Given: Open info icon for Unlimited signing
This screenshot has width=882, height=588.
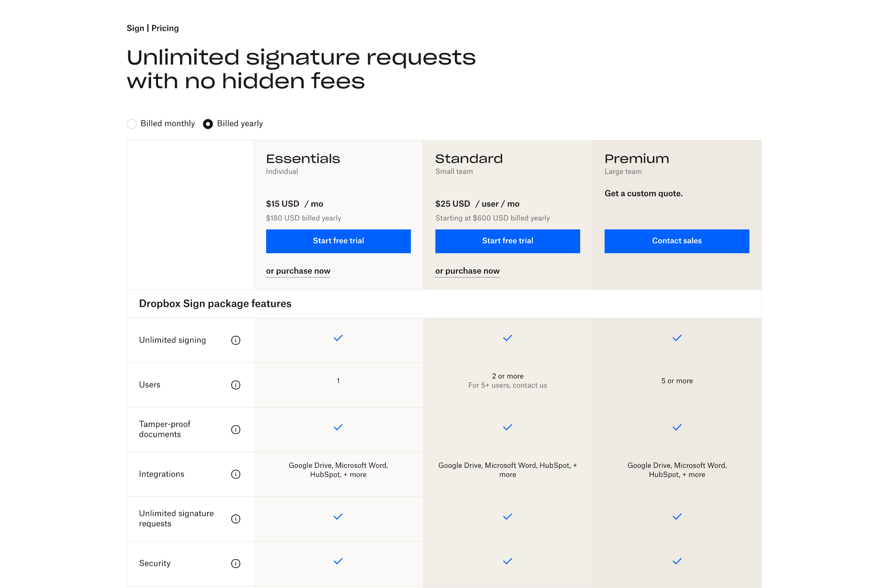Looking at the screenshot, I should [x=236, y=340].
